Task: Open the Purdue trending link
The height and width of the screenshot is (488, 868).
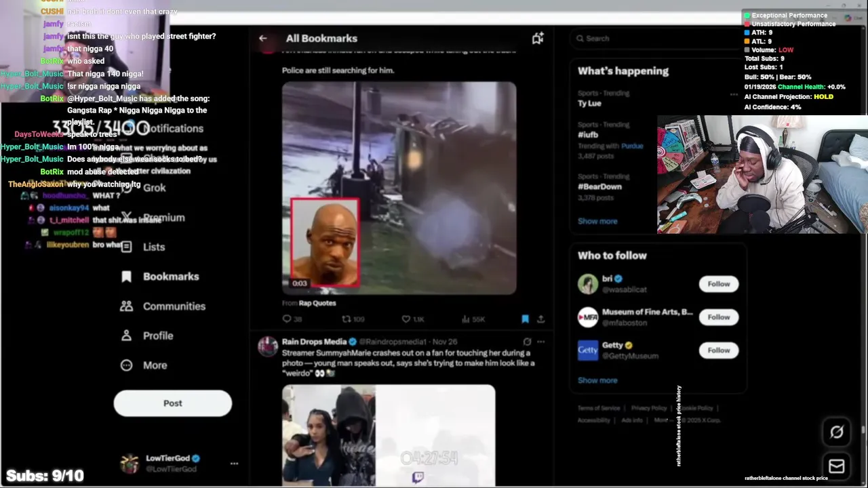Action: [632, 146]
